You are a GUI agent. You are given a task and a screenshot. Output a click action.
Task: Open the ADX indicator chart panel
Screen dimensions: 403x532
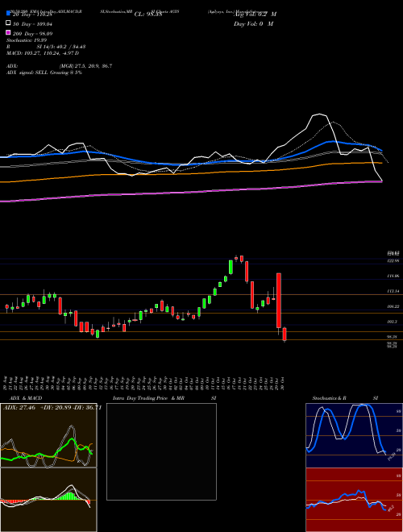point(48,435)
